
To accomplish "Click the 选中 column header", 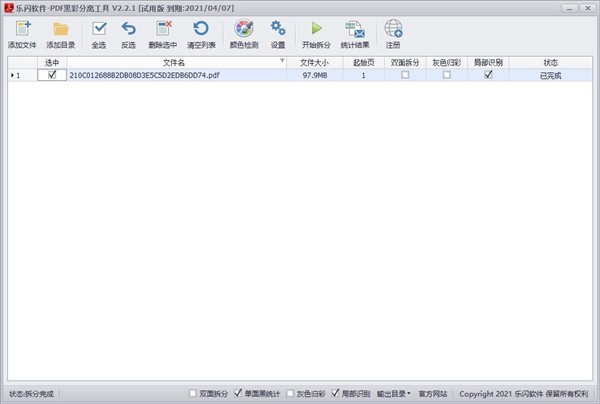I will 52,62.
